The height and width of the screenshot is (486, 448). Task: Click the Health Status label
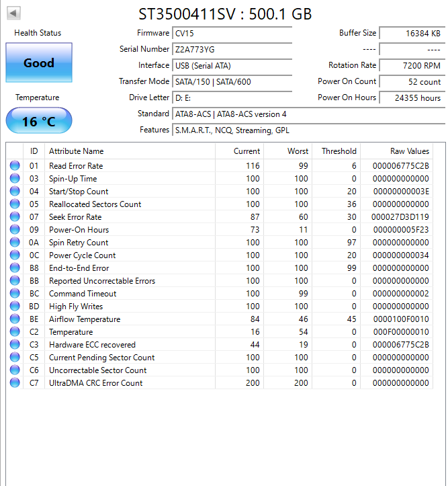pos(38,33)
